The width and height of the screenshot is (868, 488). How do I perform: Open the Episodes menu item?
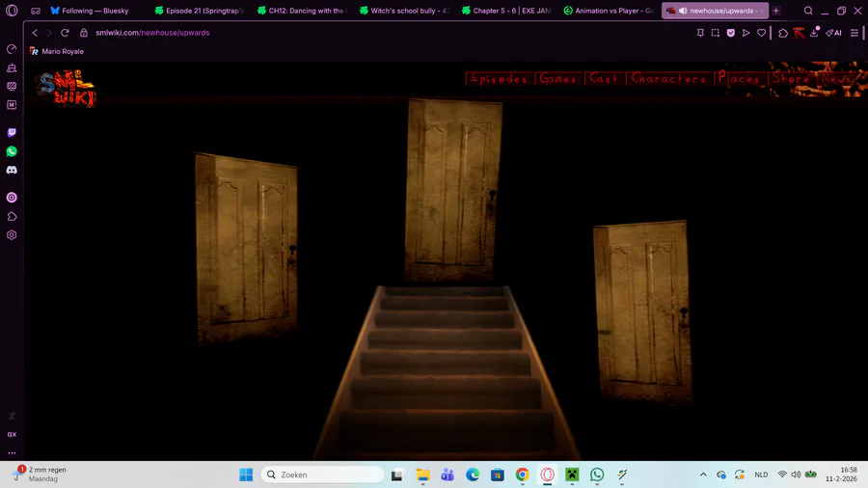point(499,78)
